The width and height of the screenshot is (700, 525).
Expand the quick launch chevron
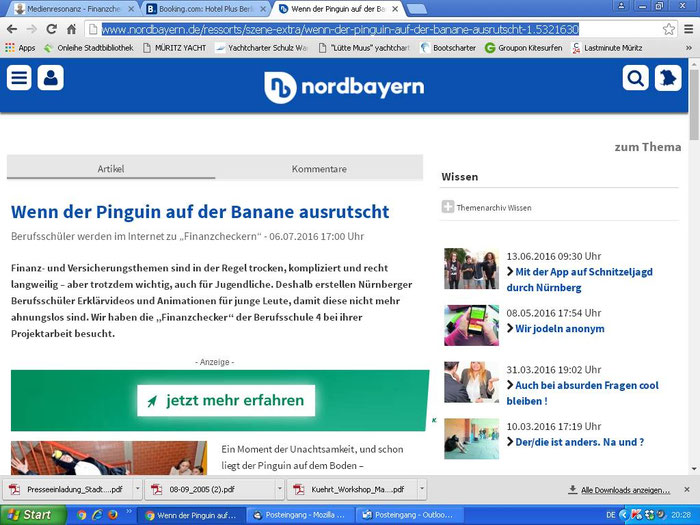[x=129, y=511]
